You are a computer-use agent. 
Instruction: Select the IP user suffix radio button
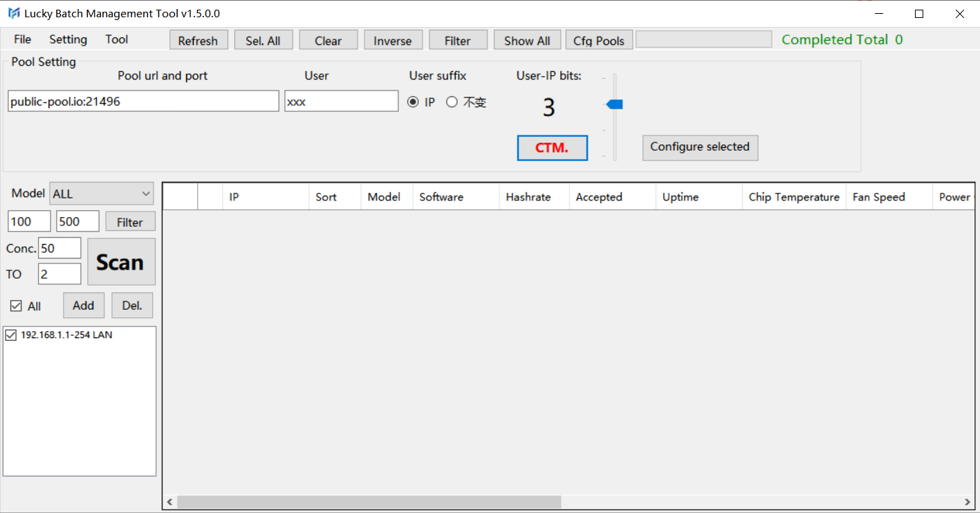tap(413, 102)
